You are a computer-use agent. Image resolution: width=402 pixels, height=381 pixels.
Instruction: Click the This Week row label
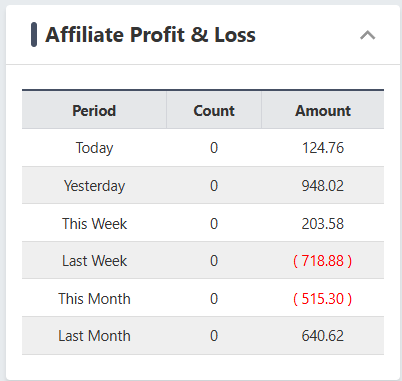[x=94, y=223]
